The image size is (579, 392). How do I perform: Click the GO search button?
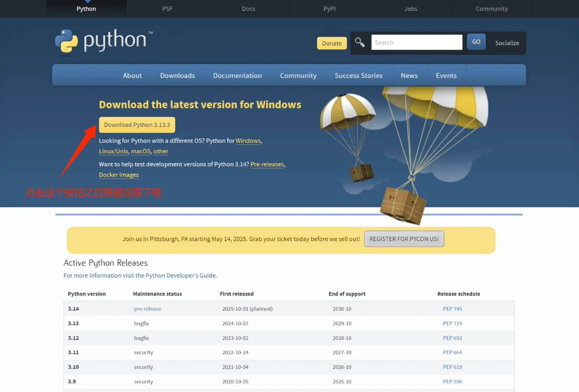click(x=476, y=42)
